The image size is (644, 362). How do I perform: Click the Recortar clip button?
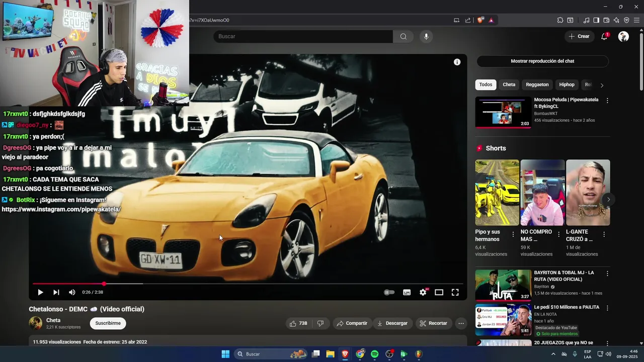tap(434, 323)
